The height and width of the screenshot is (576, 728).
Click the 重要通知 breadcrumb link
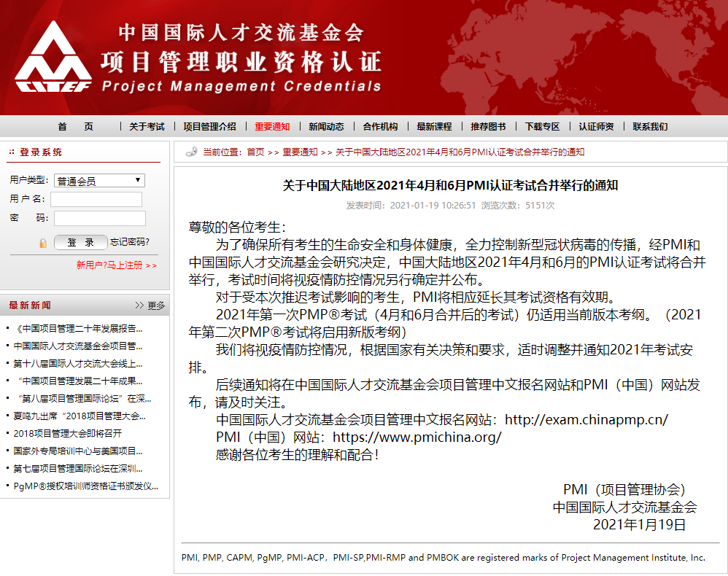pyautogui.click(x=300, y=152)
